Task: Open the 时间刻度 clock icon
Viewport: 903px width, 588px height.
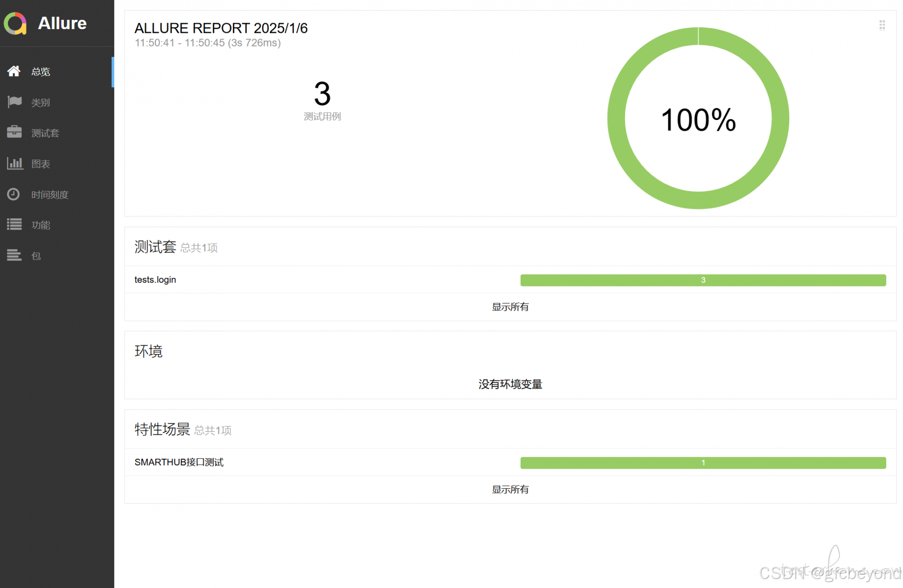Action: coord(14,194)
